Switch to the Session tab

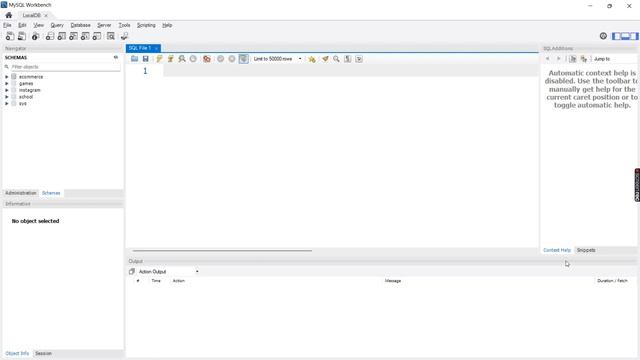click(43, 353)
